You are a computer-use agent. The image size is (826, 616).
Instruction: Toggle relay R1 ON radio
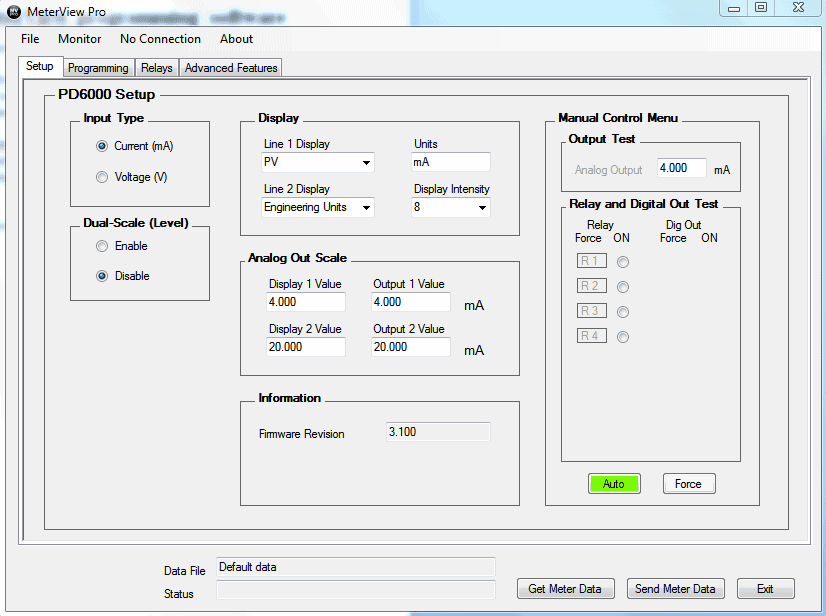(623, 262)
